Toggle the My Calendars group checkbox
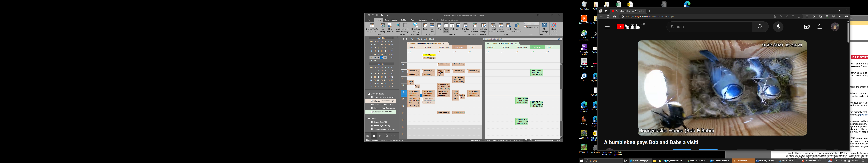868x163 pixels. [369, 94]
